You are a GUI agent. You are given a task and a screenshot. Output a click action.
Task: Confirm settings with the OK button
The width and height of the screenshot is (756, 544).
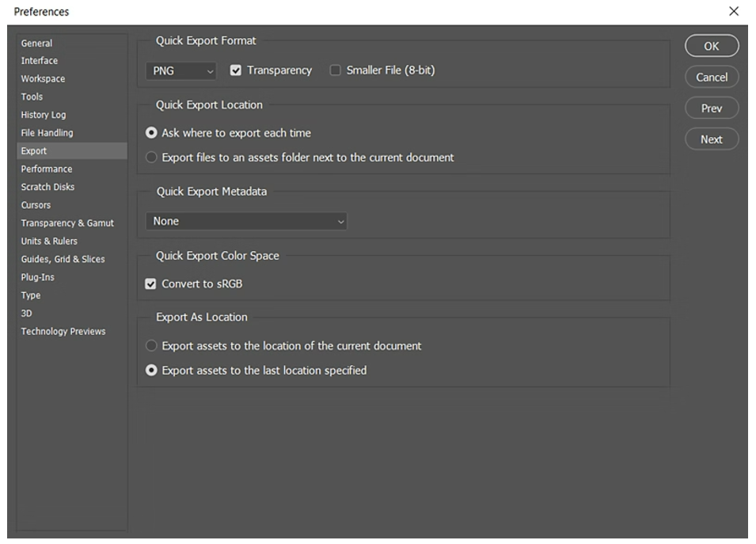(712, 46)
